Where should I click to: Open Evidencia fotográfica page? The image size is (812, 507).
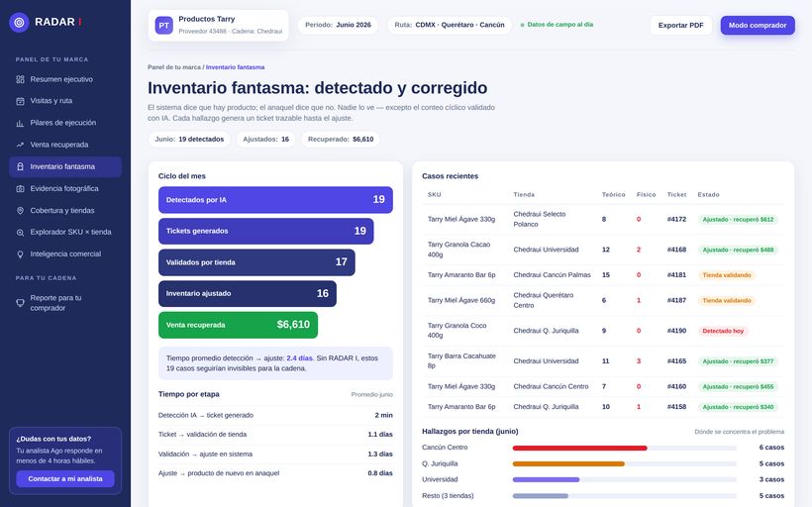point(65,188)
